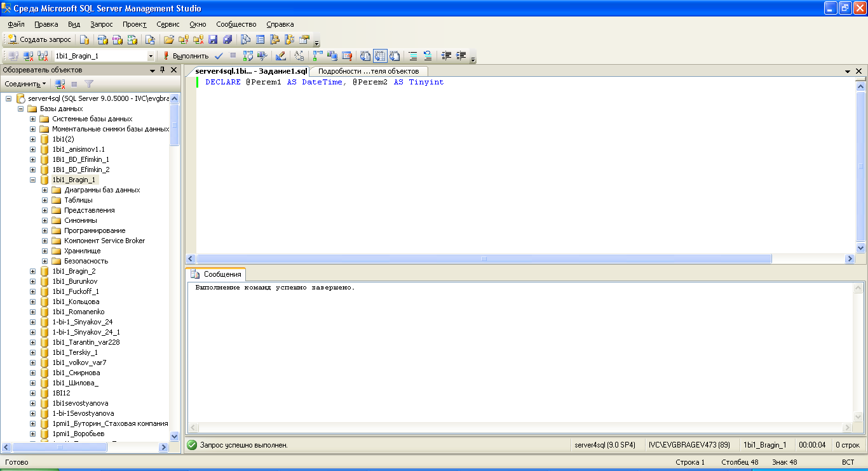The height and width of the screenshot is (471, 868).
Task: Open Design Query in Editor
Action: click(x=280, y=56)
